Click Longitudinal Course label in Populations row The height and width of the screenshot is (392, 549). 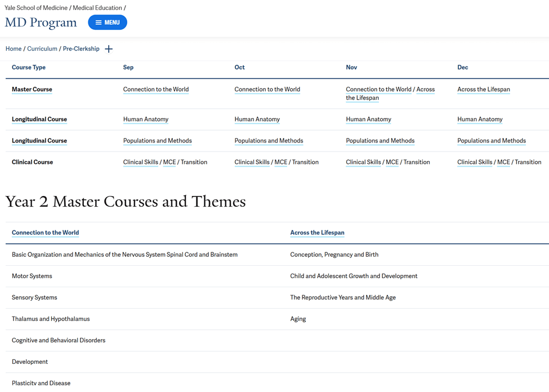point(39,140)
